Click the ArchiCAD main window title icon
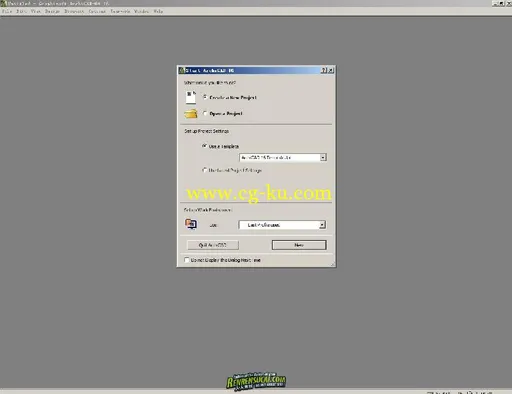The height and width of the screenshot is (394, 512). [x=3, y=3]
